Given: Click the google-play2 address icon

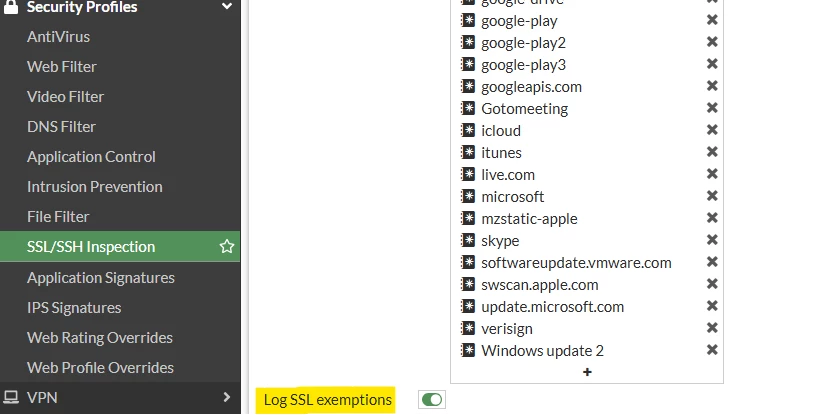Looking at the screenshot, I should [x=468, y=42].
